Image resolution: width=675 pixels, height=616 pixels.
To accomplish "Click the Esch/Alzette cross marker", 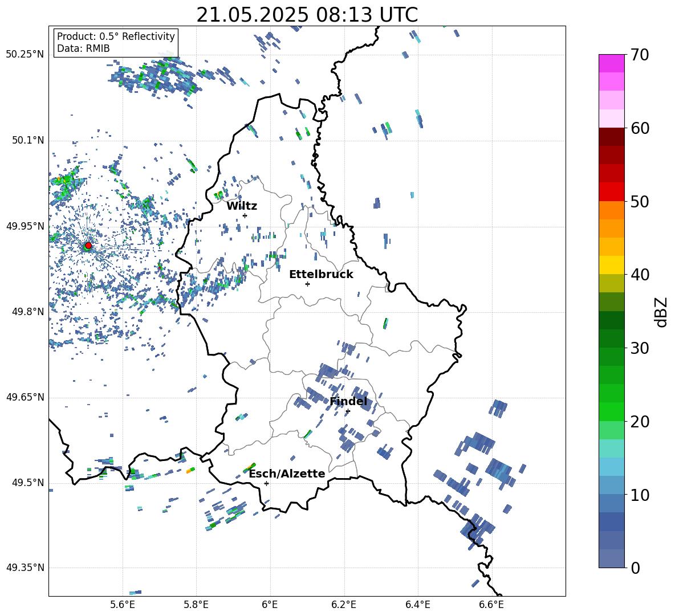I will pos(266,483).
